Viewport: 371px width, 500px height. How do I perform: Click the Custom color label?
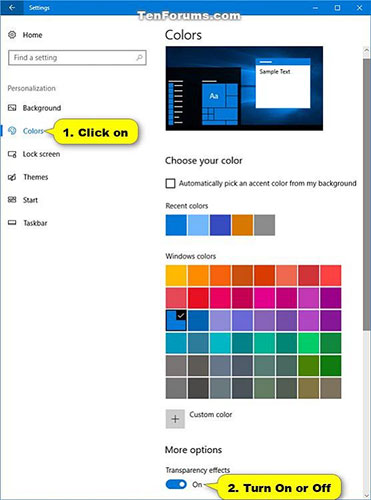click(x=211, y=415)
